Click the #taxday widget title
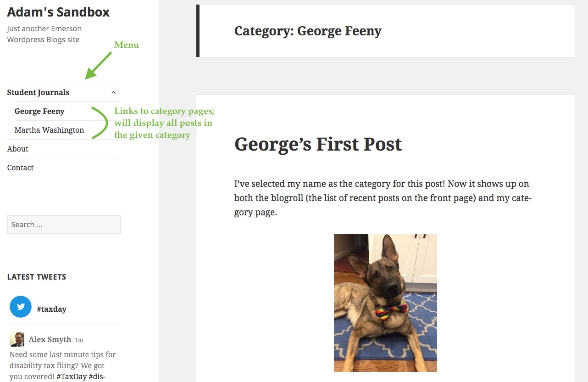This screenshot has height=382, width=588. tap(52, 309)
